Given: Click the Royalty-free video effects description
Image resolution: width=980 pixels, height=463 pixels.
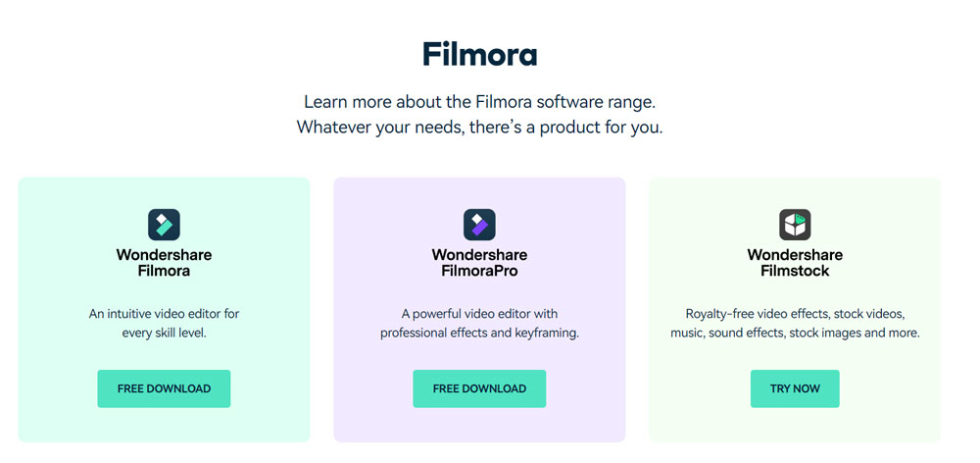Looking at the screenshot, I should (x=795, y=324).
